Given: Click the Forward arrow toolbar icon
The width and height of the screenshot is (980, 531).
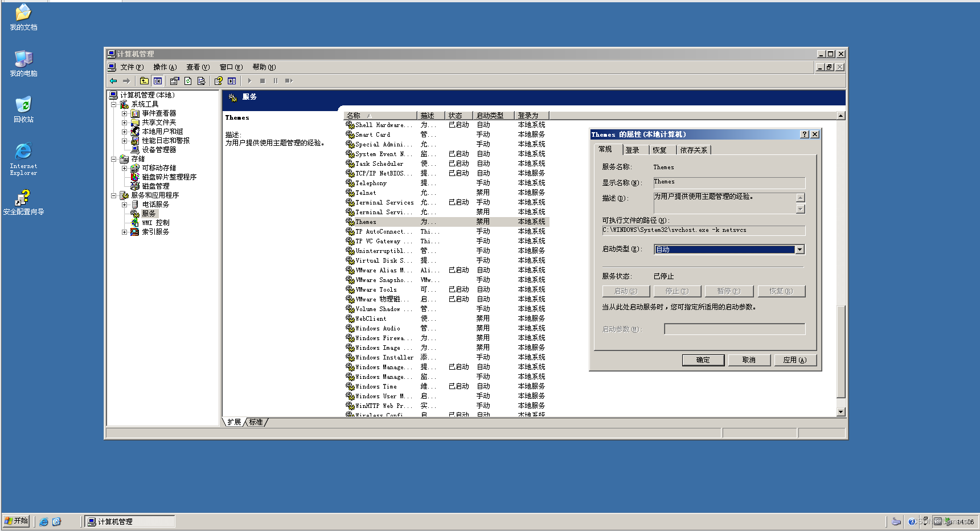Looking at the screenshot, I should tap(126, 81).
